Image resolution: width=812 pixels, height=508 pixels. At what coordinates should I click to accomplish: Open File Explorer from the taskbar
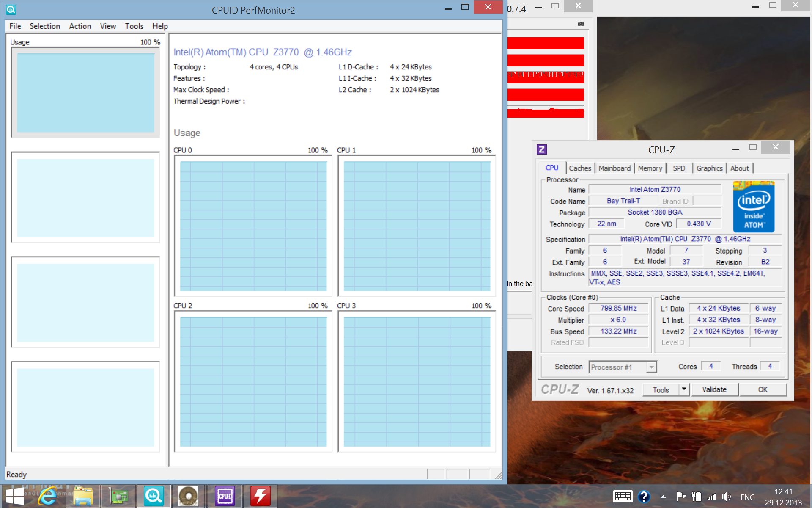pos(83,496)
